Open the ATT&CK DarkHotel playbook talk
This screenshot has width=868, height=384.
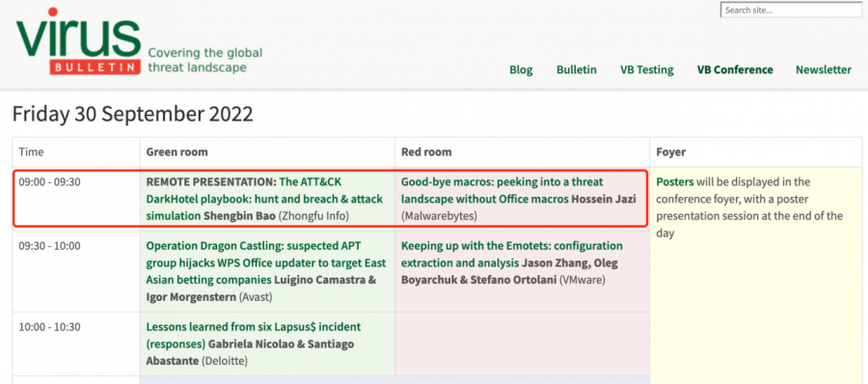[264, 199]
